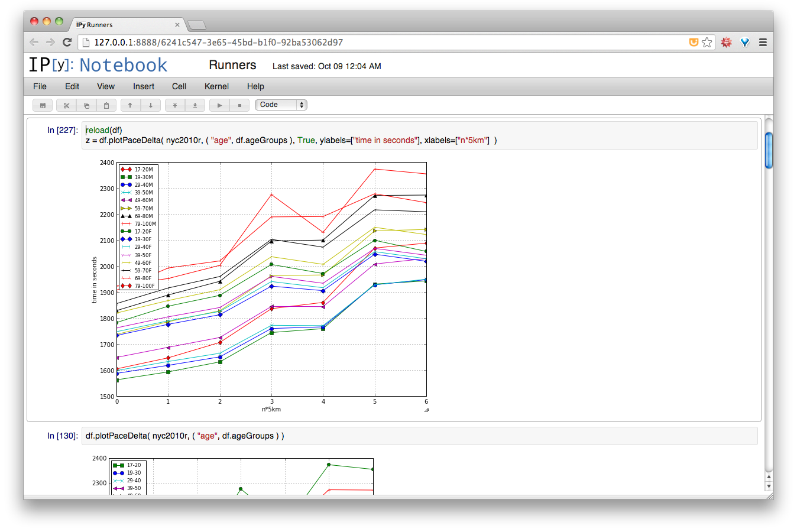This screenshot has height=532, width=797.
Task: Click the orange extension icon in address bar
Action: (694, 43)
